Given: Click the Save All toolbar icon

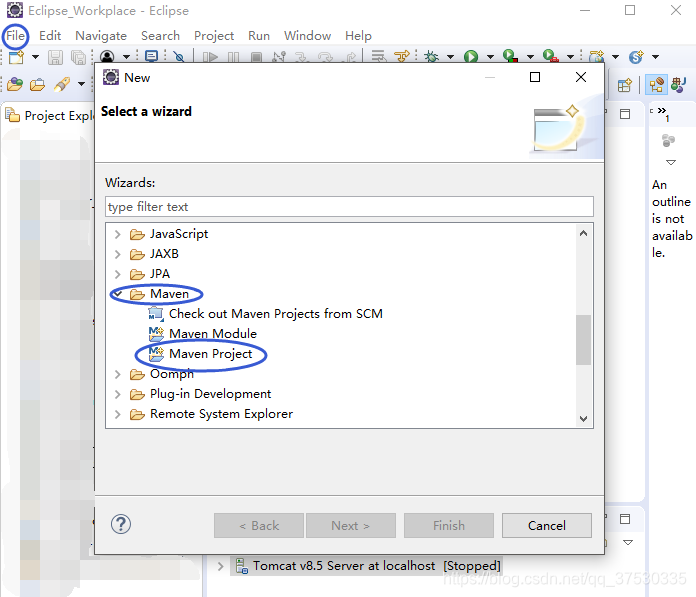Looking at the screenshot, I should click(79, 57).
